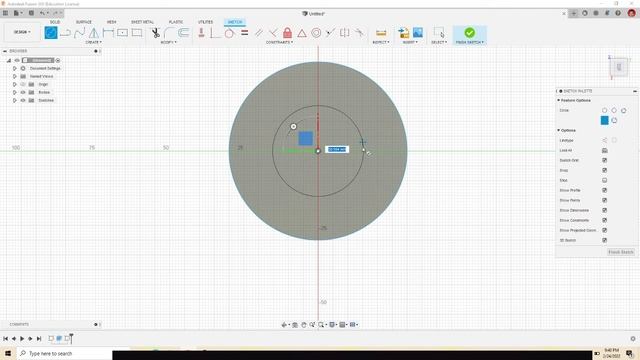Screen dimensions: 640x360
Task: Toggle the Show Dimensions checkbox
Action: coord(604,210)
